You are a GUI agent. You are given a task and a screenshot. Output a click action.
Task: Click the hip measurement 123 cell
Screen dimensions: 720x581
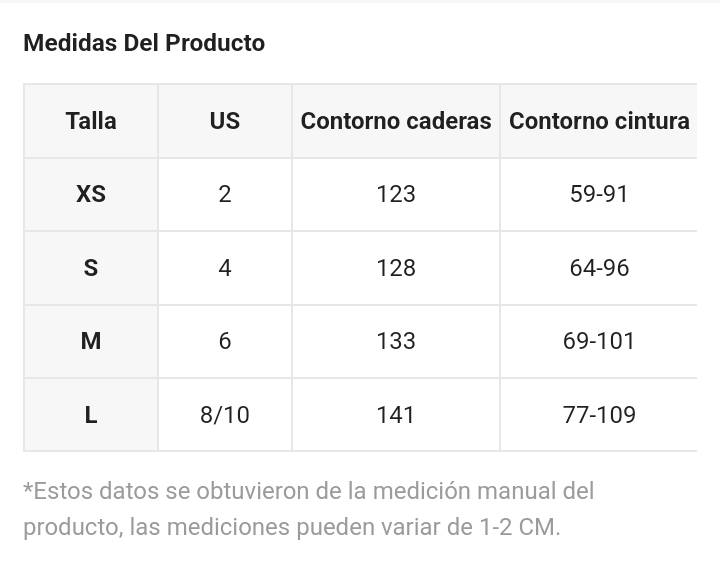tap(396, 194)
